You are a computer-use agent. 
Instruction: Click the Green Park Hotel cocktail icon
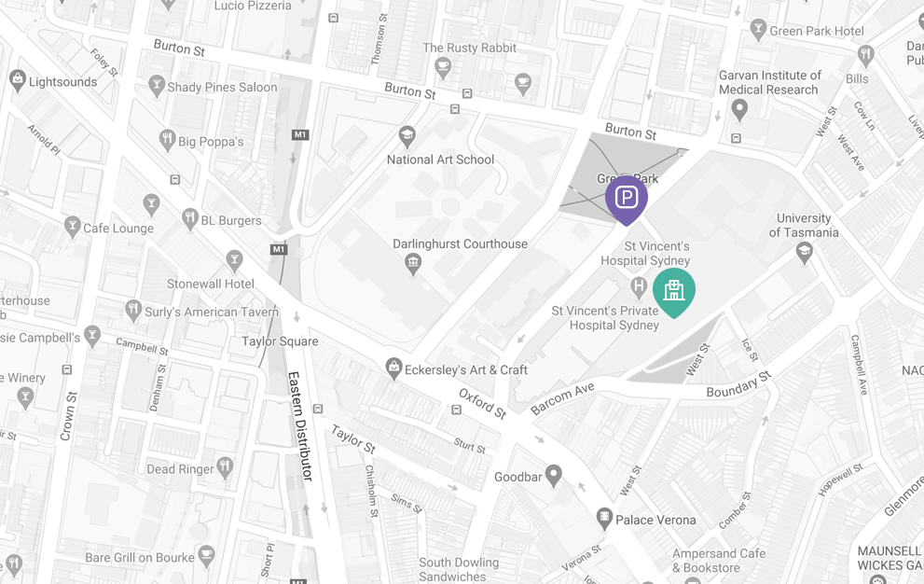click(758, 30)
